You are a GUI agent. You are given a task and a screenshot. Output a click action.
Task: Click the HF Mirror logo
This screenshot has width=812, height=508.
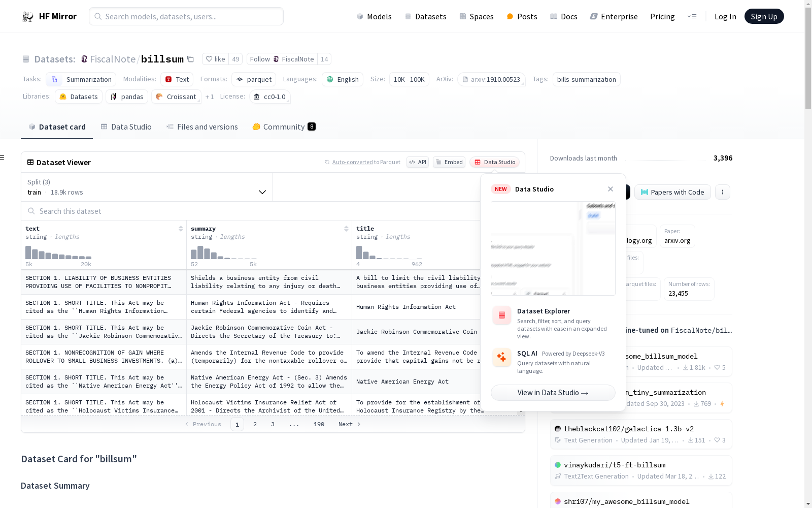[x=49, y=16]
